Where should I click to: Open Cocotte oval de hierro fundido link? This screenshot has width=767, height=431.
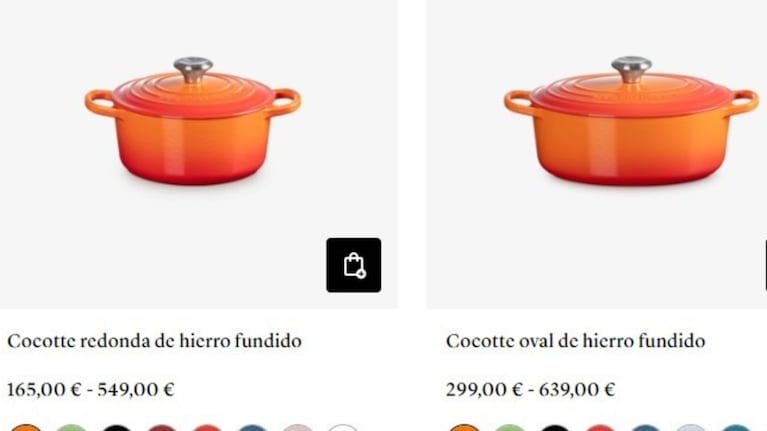click(575, 341)
